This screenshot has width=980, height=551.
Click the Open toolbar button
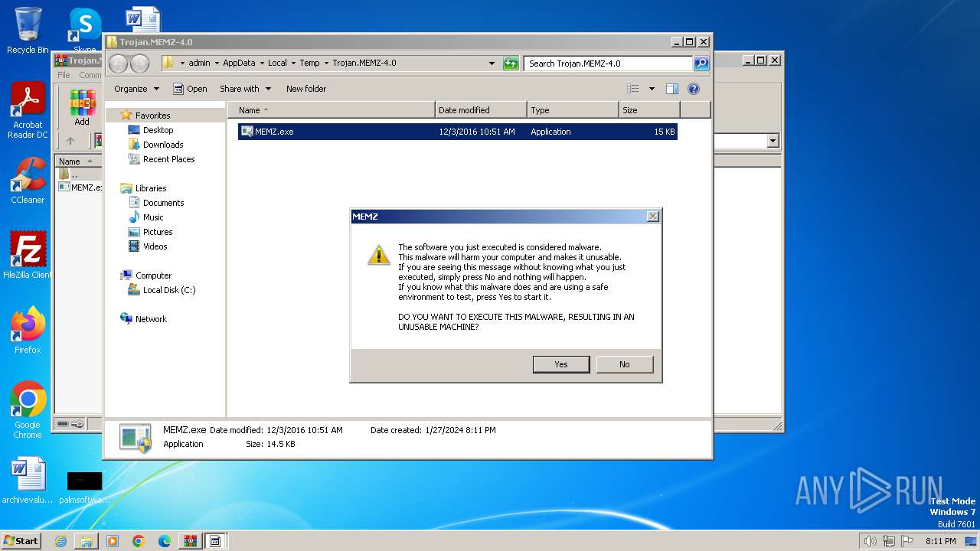(190, 89)
